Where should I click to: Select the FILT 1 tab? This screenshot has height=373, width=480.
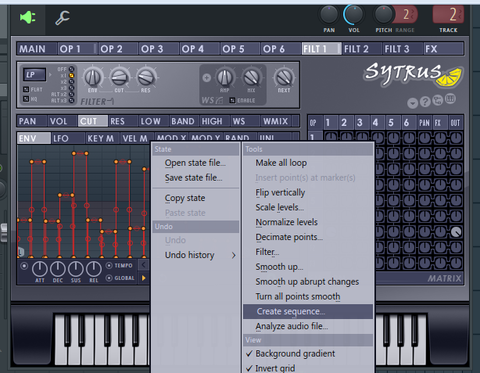(322, 49)
